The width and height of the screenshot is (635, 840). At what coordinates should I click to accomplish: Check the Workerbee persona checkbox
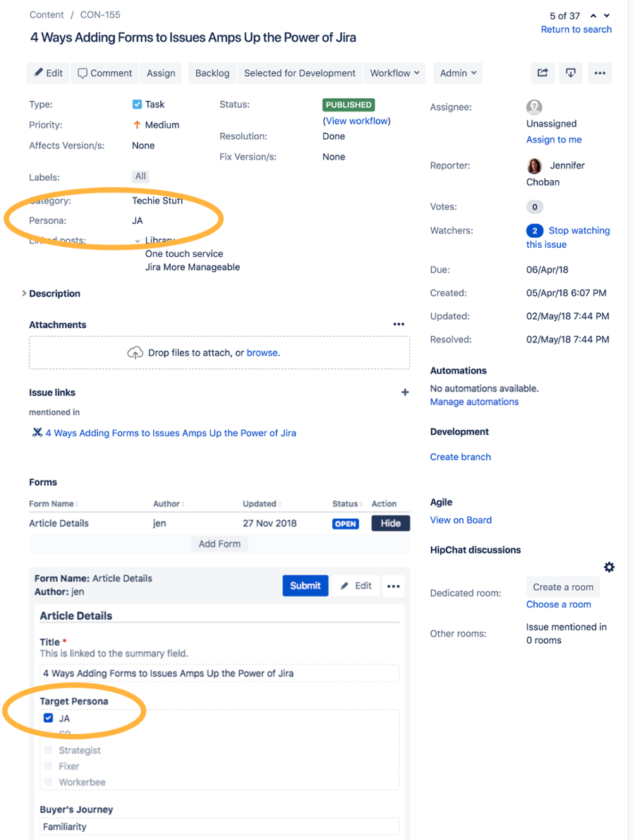coord(49,782)
